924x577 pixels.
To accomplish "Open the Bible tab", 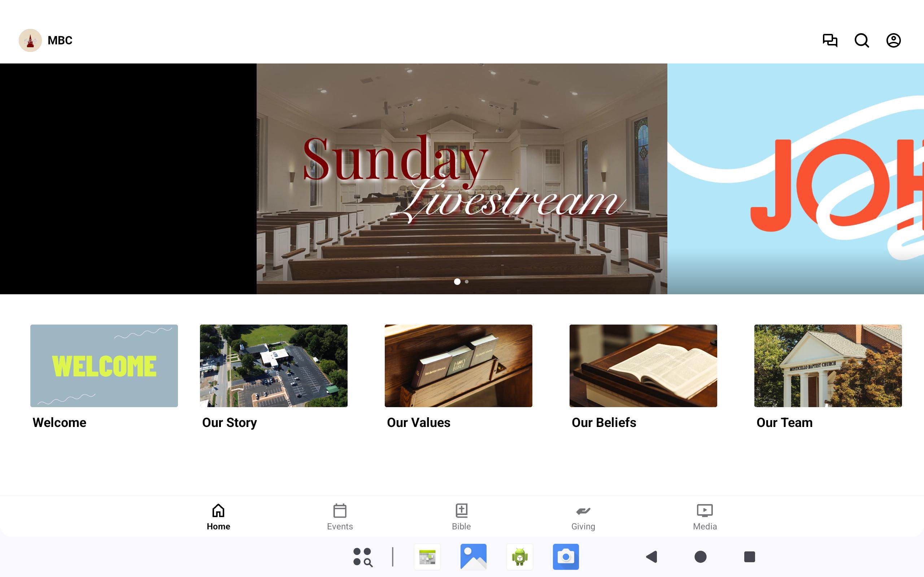I will pyautogui.click(x=461, y=517).
